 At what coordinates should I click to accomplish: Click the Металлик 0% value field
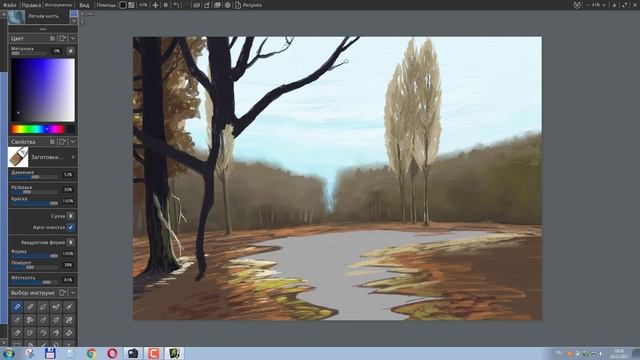pyautogui.click(x=57, y=51)
